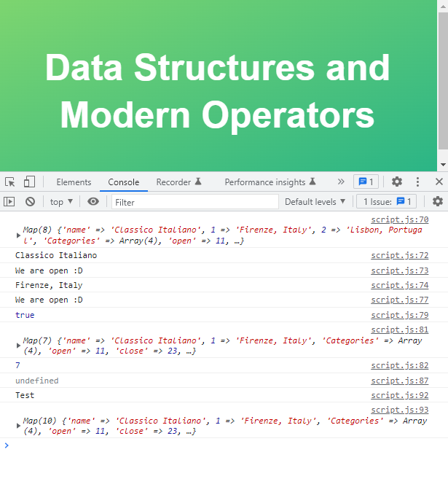Click the 'Test' log output
This screenshot has width=448, height=487.
25,395
